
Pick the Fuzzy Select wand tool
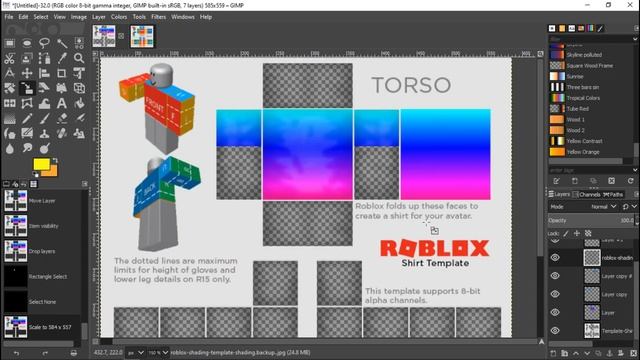coord(62,42)
